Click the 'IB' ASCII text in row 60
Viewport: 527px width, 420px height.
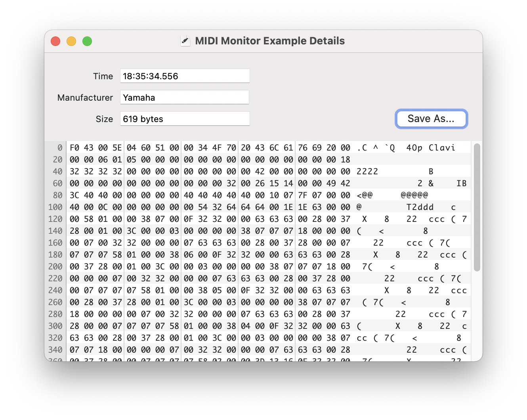[x=462, y=183]
